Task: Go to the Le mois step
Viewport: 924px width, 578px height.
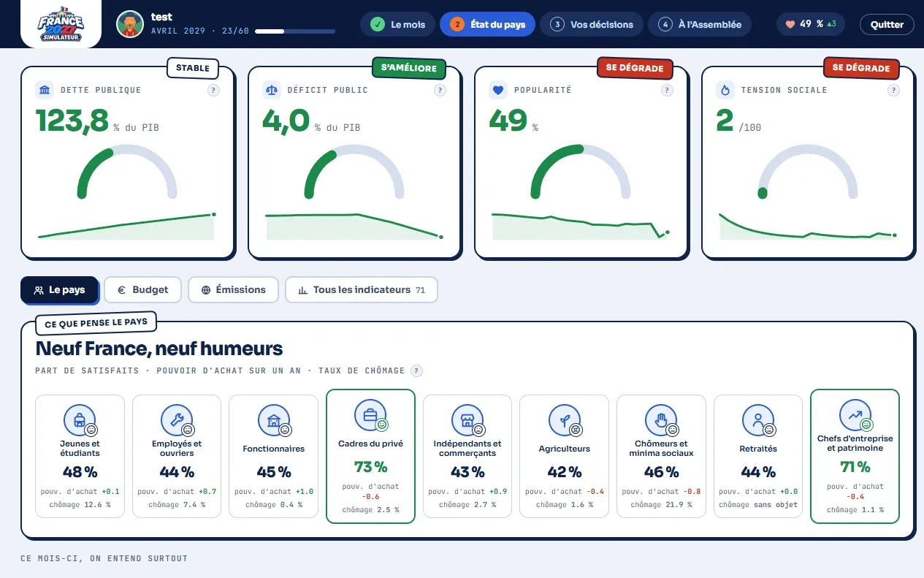Action: 398,24
